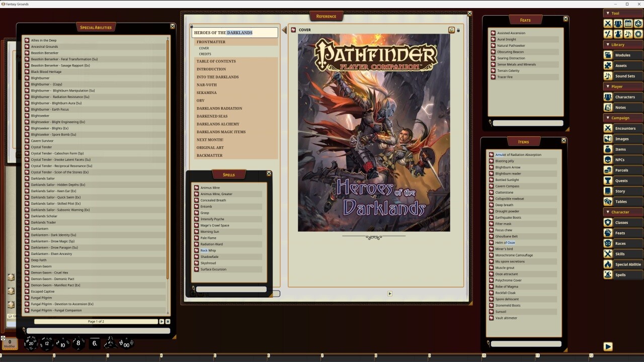Open the Credits link under Frontmatter
This screenshot has height=362, width=644.
click(x=206, y=54)
